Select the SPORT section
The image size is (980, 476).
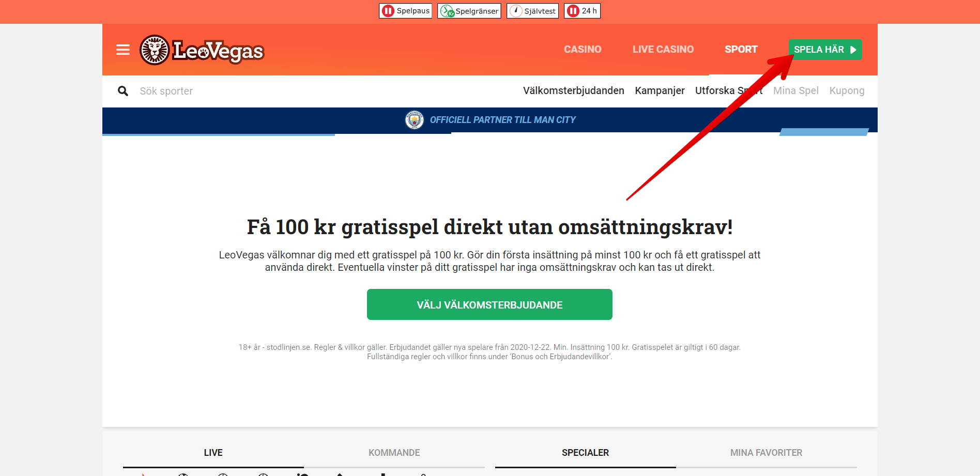(x=741, y=50)
